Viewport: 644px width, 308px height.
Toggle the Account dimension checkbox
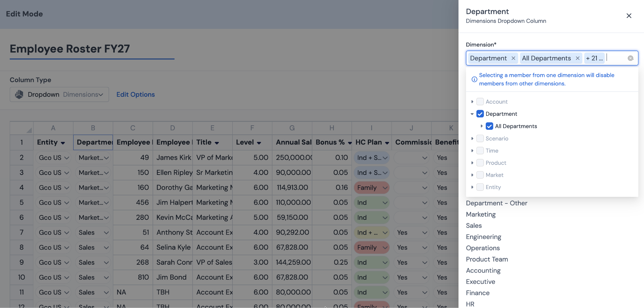click(x=480, y=102)
